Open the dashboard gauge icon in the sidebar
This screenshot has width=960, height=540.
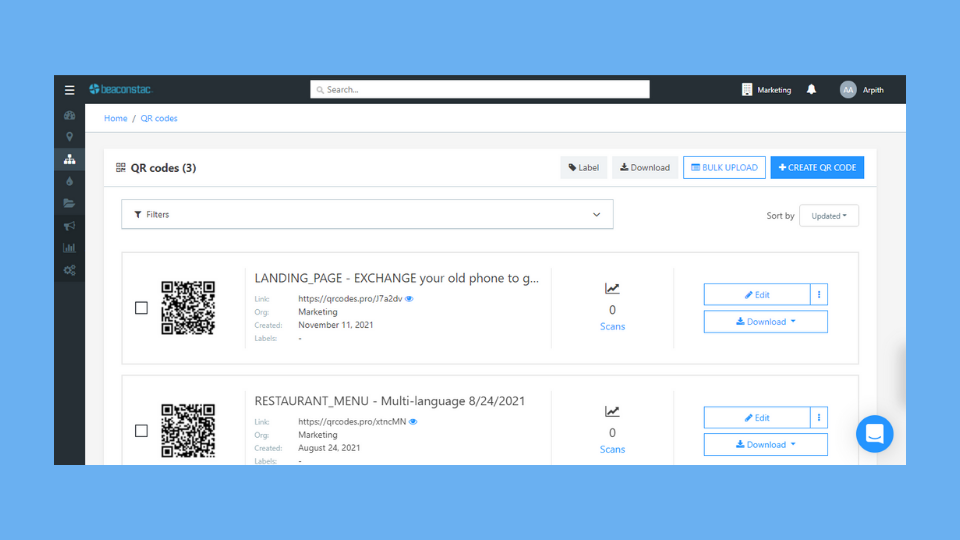[69, 115]
